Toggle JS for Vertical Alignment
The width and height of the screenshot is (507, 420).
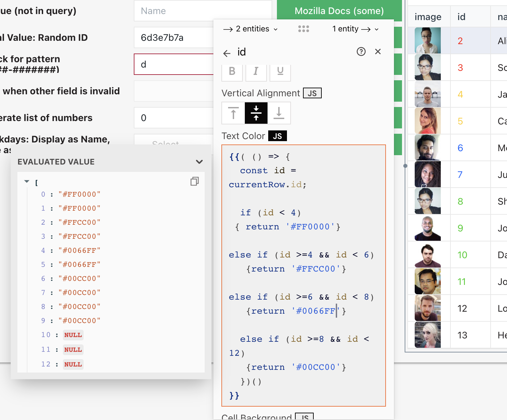(312, 93)
